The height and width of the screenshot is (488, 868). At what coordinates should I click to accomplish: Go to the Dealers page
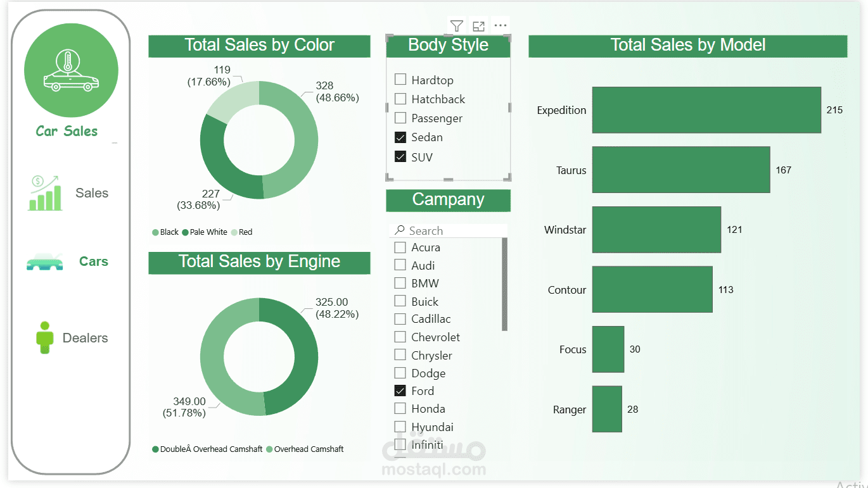coord(85,338)
